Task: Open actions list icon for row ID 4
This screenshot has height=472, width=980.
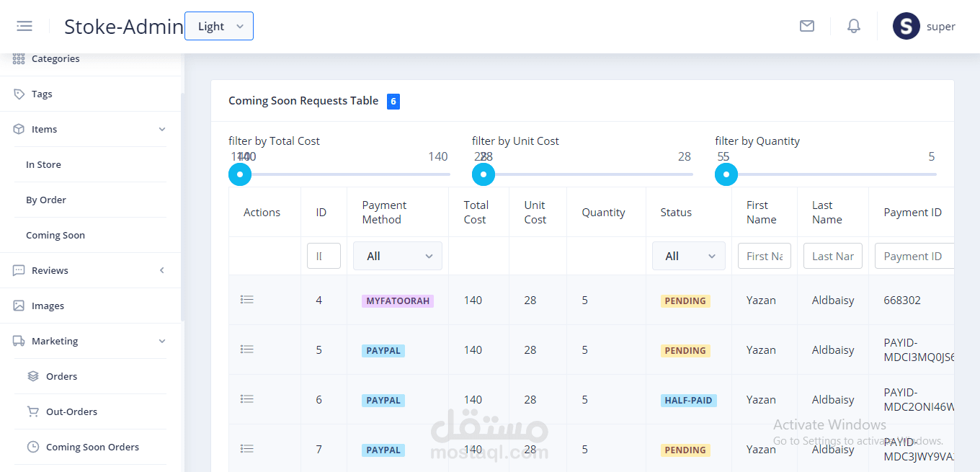Action: pos(247,299)
